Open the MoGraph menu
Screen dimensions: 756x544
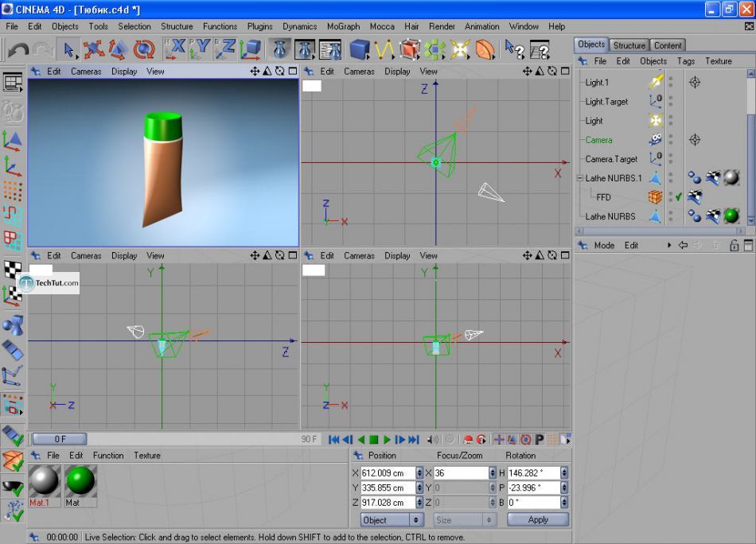[x=343, y=26]
